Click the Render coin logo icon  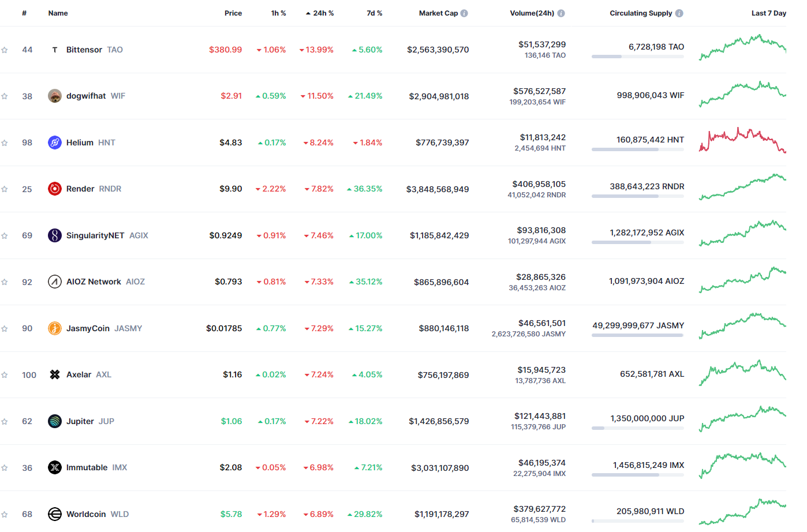point(55,189)
